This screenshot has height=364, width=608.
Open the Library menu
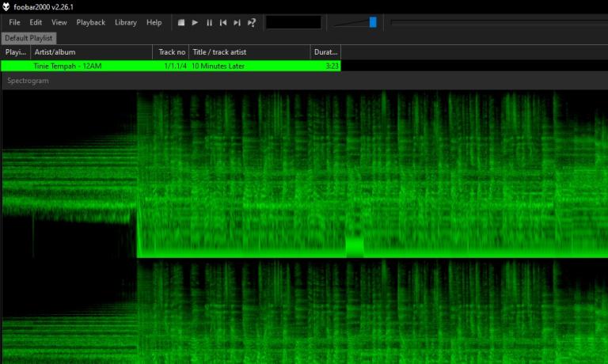126,22
